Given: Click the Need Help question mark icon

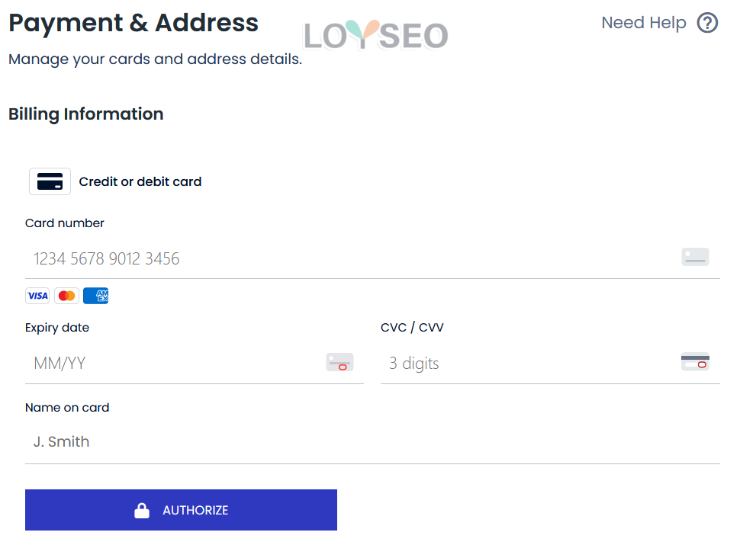Looking at the screenshot, I should (x=707, y=23).
